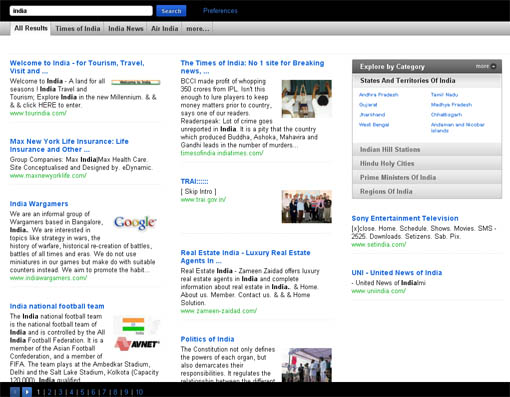Viewport: 510px width, 397px height.
Task: Open 'The Times of India: No 1 site' result
Action: click(x=252, y=67)
